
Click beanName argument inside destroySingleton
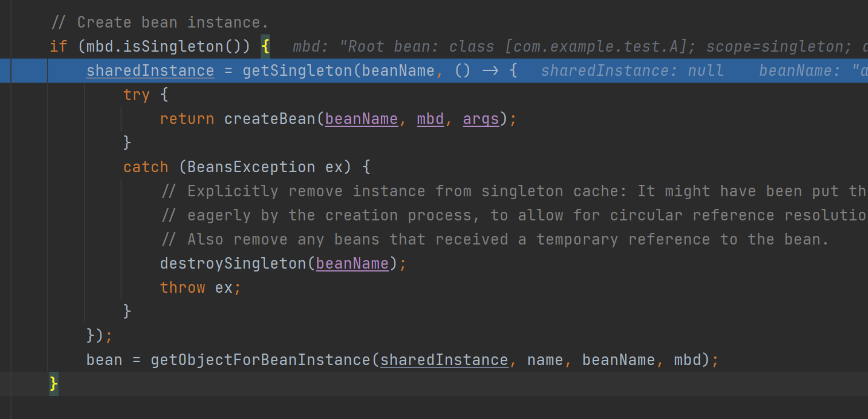(x=352, y=263)
